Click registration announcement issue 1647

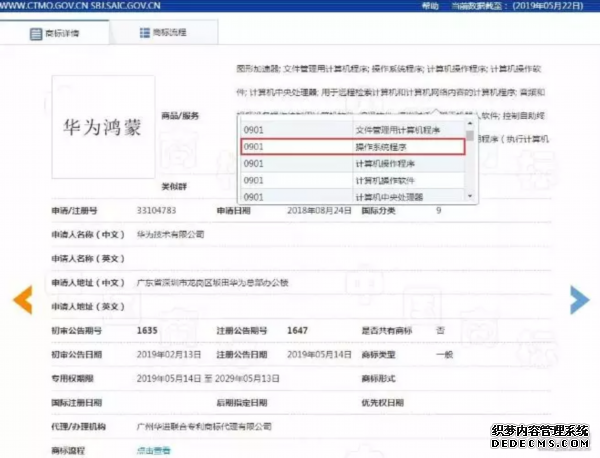pos(297,330)
